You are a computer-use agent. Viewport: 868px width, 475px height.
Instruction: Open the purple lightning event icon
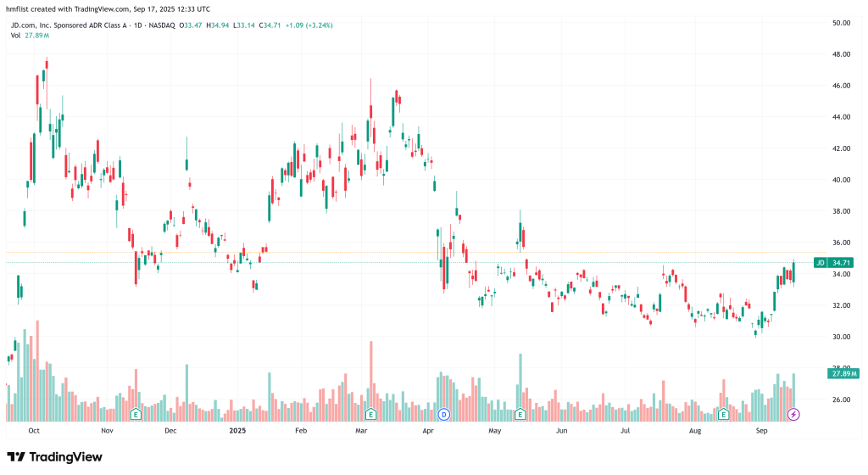pos(793,414)
